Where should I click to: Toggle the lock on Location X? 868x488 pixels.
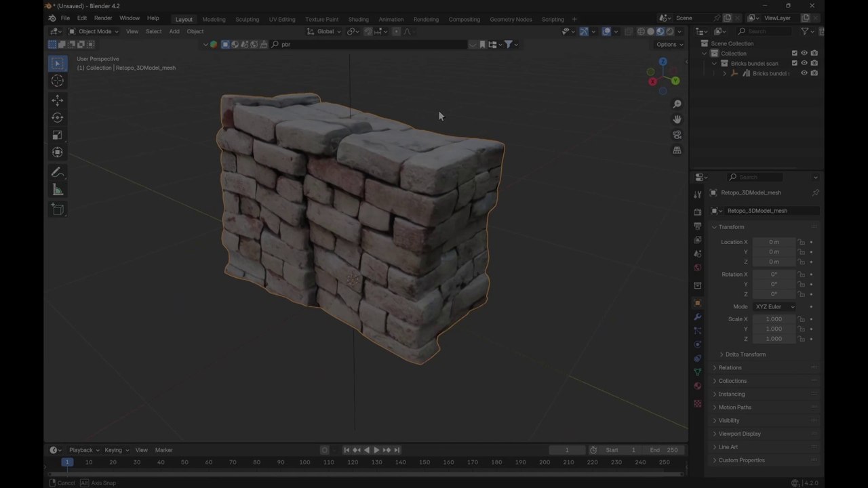click(802, 242)
